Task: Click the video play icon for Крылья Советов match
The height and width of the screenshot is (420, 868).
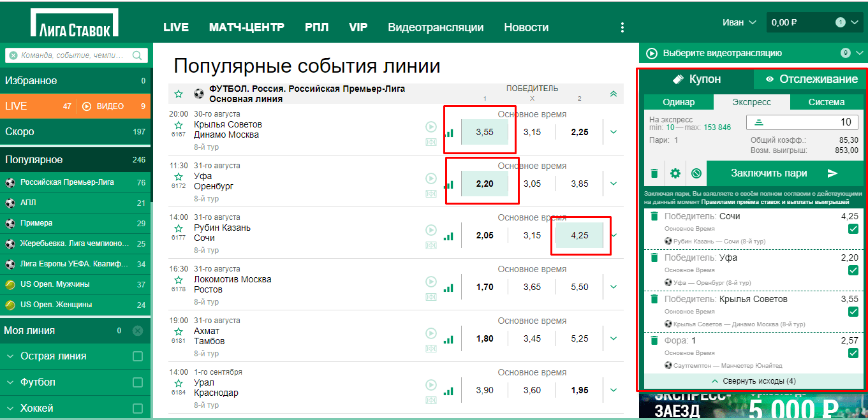Action: point(430,126)
